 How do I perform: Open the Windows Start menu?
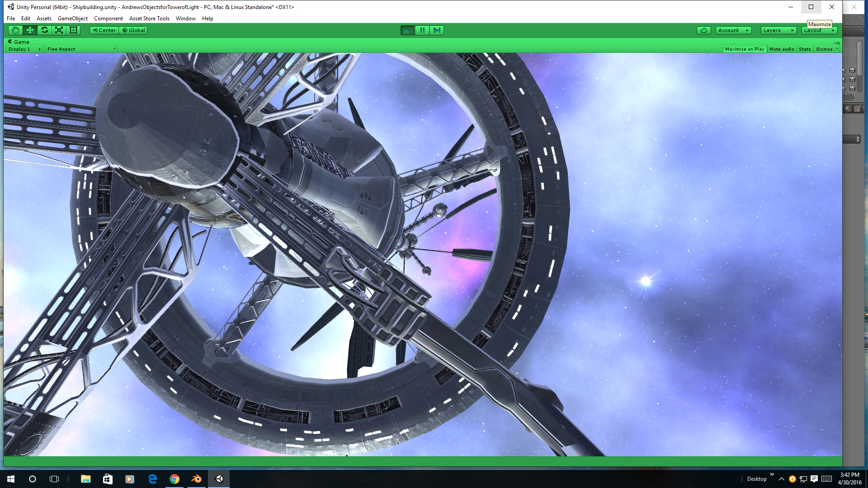tap(11, 479)
